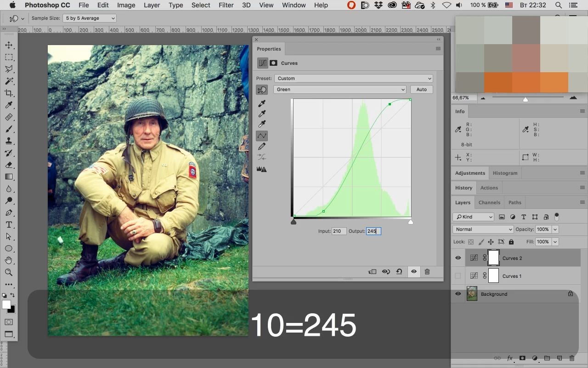Select the Polygonal Lasso tool
This screenshot has width=588, height=368.
point(9,69)
